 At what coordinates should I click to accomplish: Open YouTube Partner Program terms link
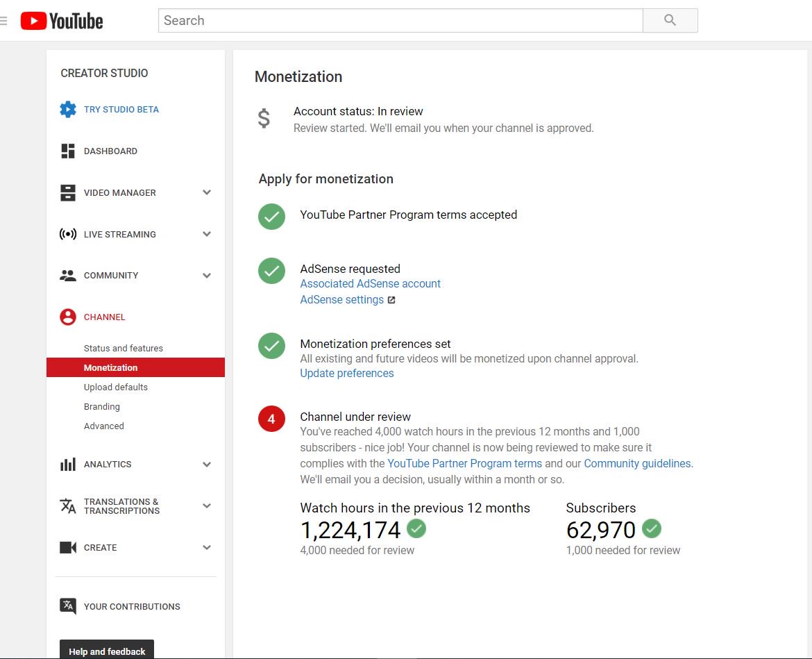[464, 464]
